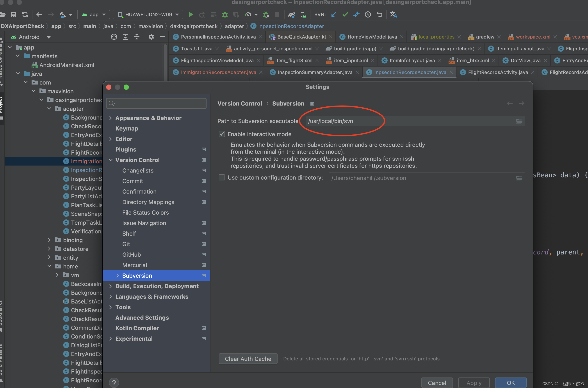The width and height of the screenshot is (588, 388).
Task: Expand the binding package folder
Action: point(49,240)
